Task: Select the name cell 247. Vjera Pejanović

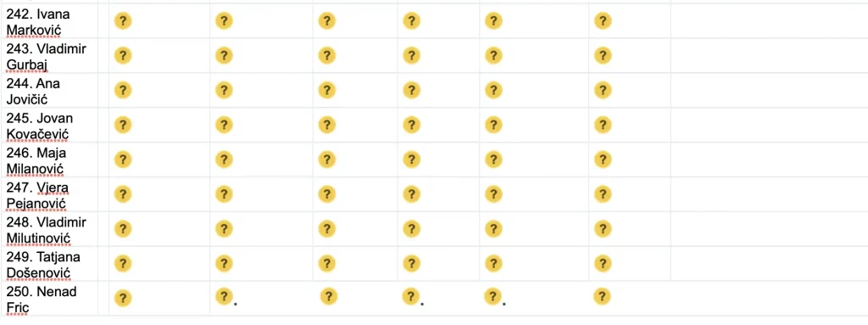Action: click(x=48, y=194)
